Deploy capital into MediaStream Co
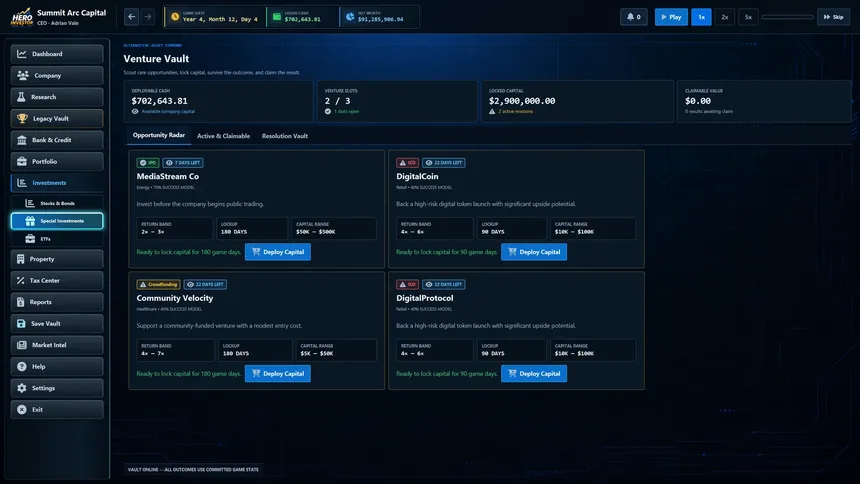860x484 pixels. (278, 252)
